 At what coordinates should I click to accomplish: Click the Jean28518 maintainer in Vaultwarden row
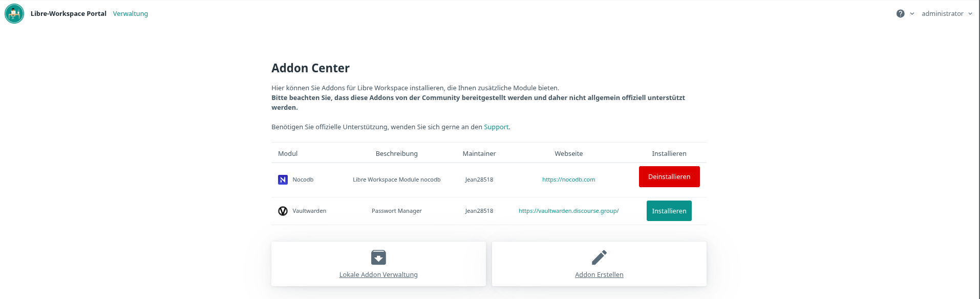[x=479, y=211]
